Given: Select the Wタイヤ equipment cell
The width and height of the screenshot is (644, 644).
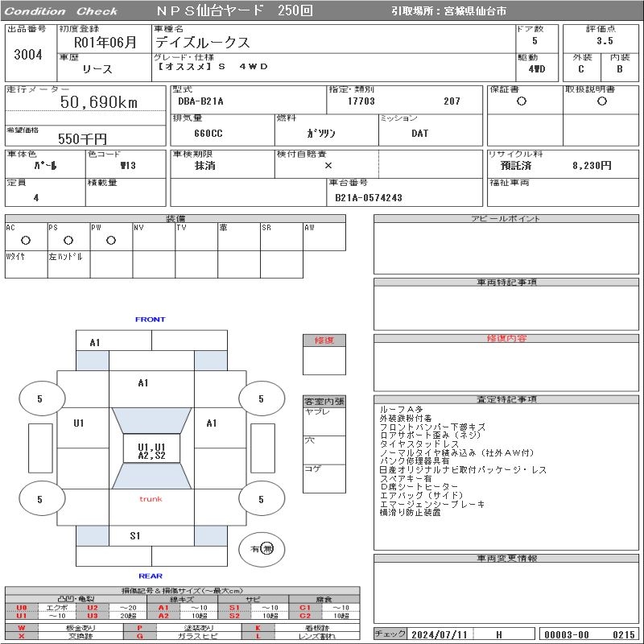Looking at the screenshot, I should pyautogui.click(x=26, y=265).
